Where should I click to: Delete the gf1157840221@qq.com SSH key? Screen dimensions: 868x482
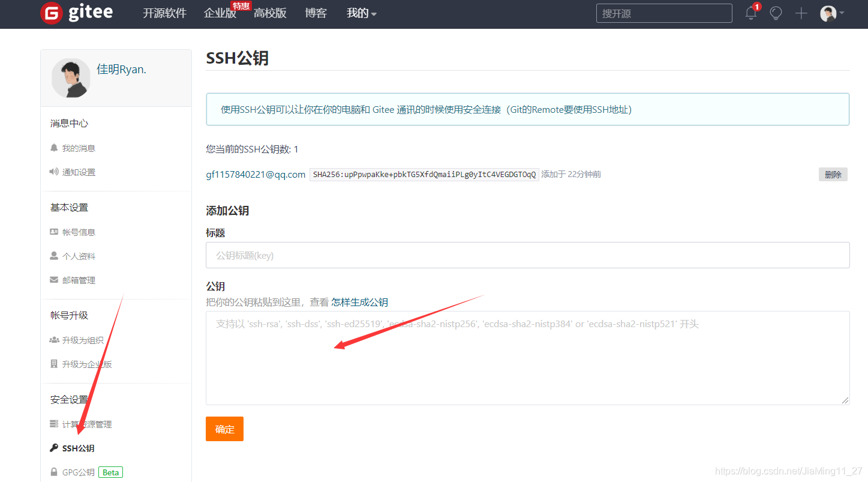[x=833, y=175]
